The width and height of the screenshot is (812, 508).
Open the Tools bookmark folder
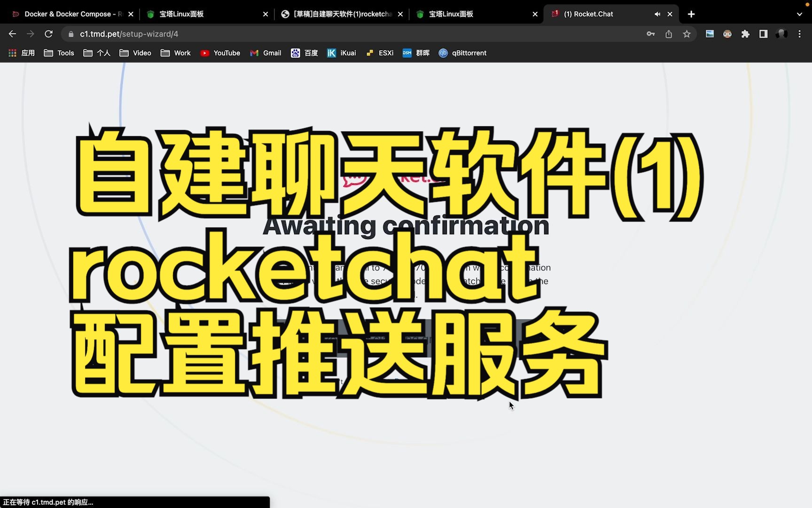pyautogui.click(x=59, y=53)
